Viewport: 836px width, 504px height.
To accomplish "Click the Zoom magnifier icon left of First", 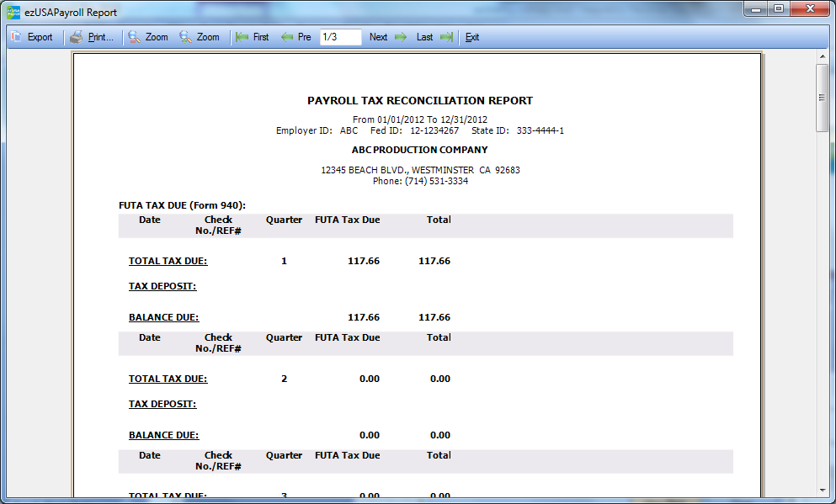I will coord(185,37).
